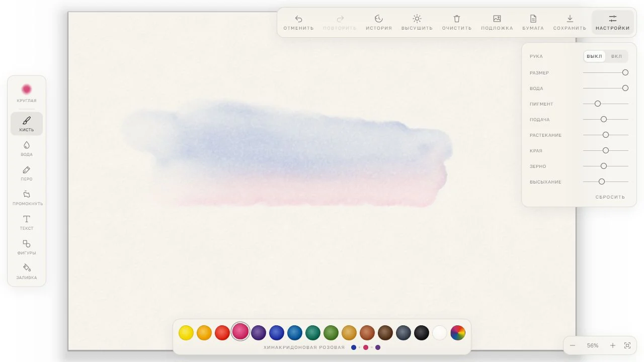Select the Кисть brush tool

[x=27, y=124]
